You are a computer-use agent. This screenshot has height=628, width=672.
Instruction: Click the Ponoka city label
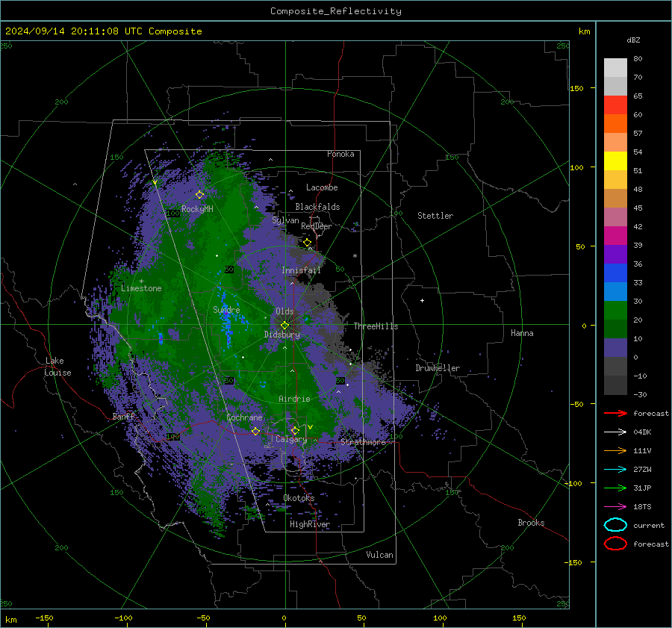(x=340, y=154)
